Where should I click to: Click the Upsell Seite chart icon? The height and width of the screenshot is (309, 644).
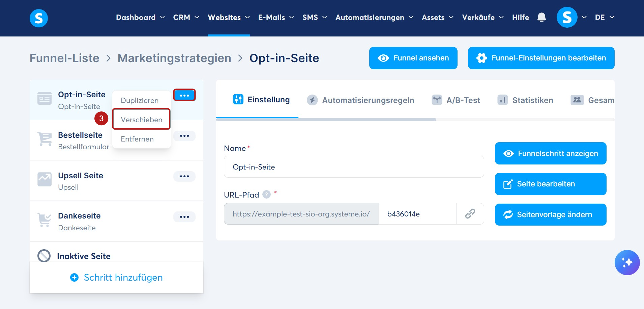pos(45,179)
